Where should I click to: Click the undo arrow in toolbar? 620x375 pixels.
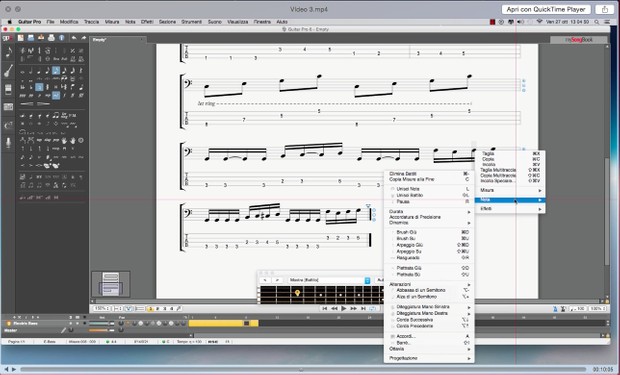(74, 38)
